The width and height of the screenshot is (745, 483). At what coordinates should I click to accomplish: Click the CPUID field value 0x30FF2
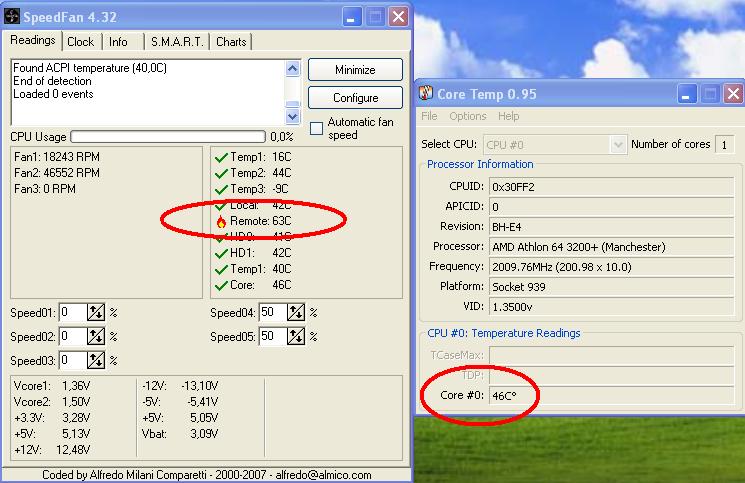point(611,187)
